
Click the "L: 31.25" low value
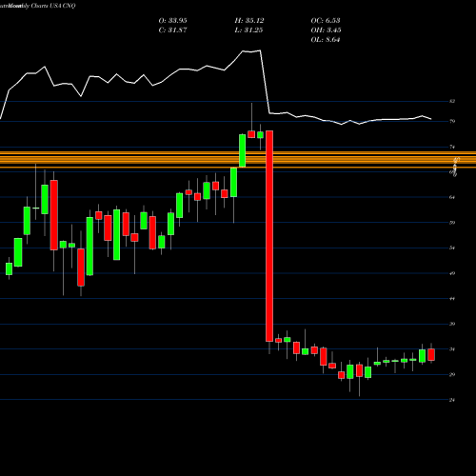tap(248, 30)
